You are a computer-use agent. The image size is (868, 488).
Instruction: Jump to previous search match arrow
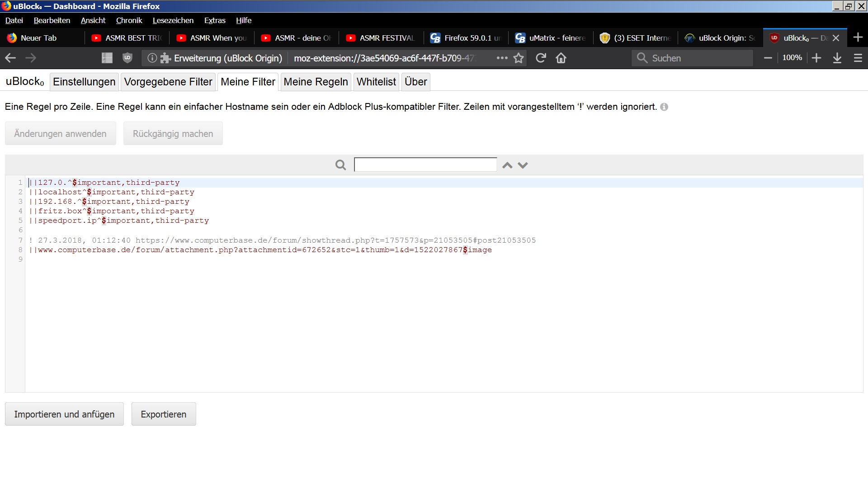pyautogui.click(x=507, y=165)
